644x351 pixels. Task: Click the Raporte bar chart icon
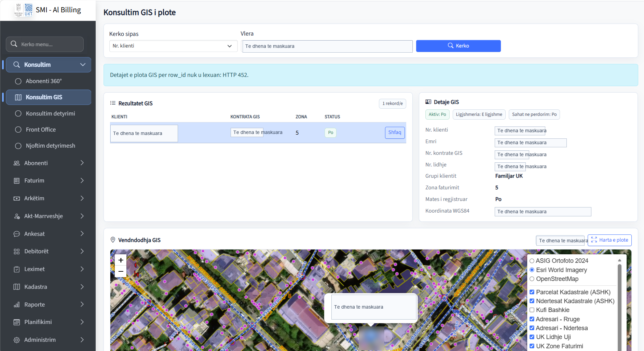pos(16,305)
